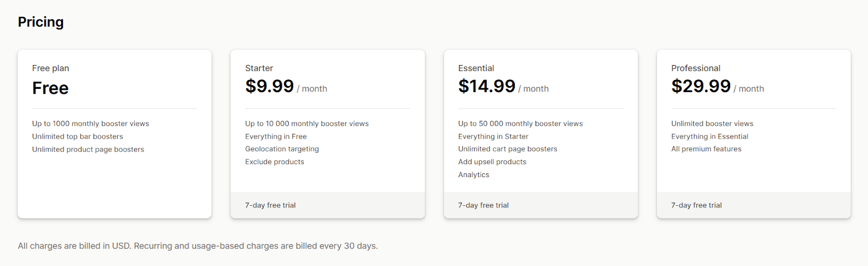Click Add upsell products feature

pyautogui.click(x=492, y=162)
